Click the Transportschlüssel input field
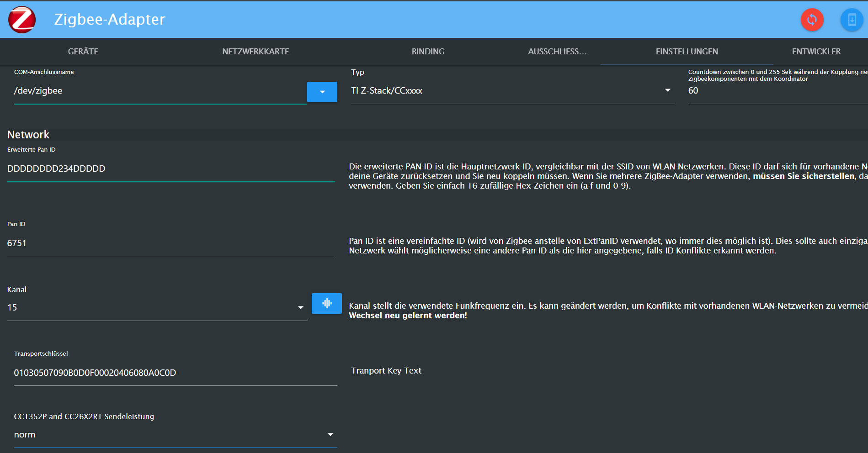The image size is (868, 453). point(176,373)
